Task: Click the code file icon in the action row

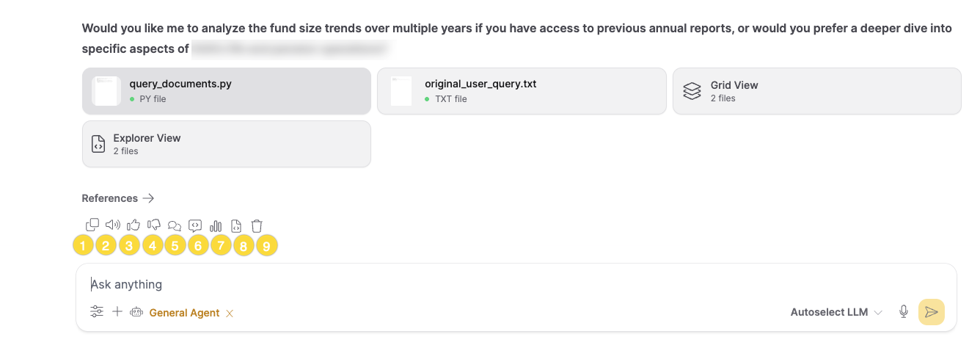Action: (236, 226)
